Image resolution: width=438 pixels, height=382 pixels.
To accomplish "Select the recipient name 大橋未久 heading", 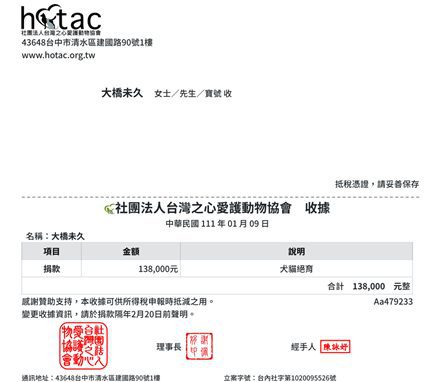I will (x=122, y=93).
